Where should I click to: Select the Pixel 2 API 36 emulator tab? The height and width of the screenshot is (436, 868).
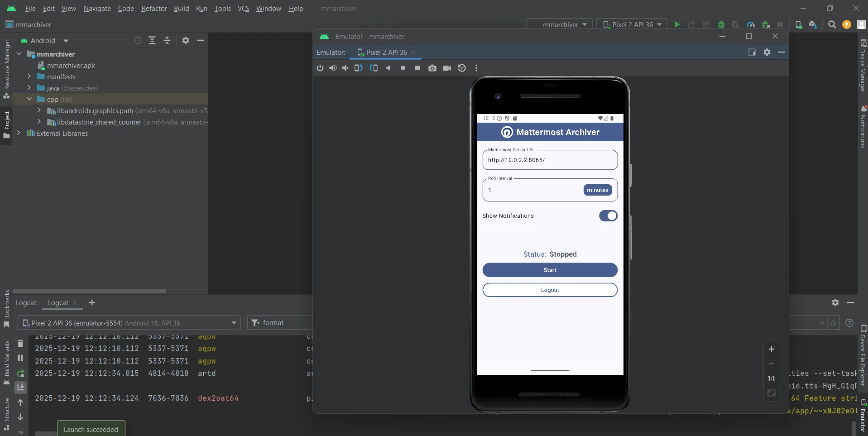point(386,53)
